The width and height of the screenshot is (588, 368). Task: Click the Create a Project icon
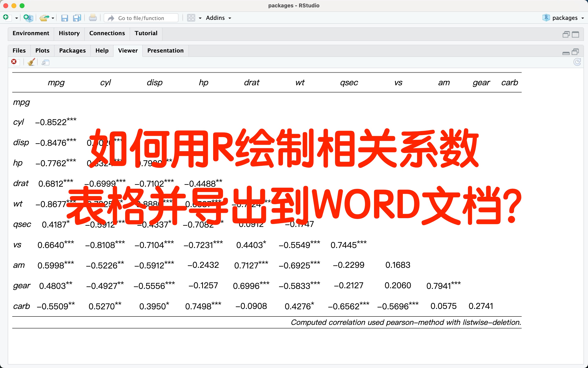28,18
